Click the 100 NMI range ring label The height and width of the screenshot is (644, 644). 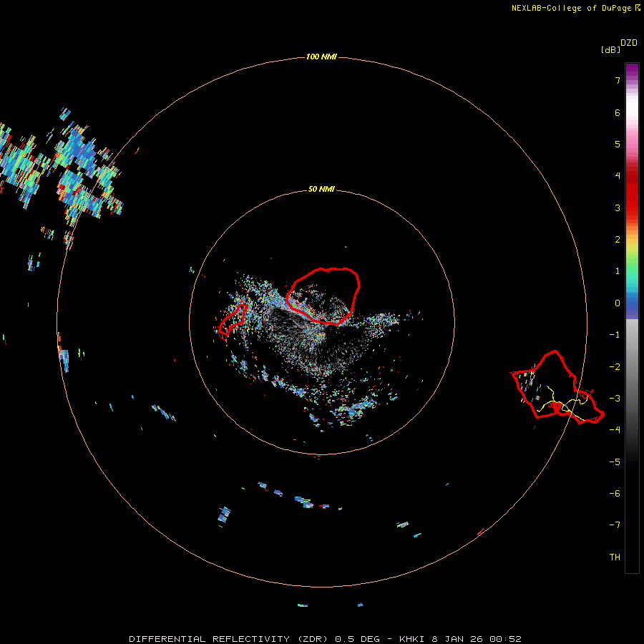pyautogui.click(x=321, y=57)
